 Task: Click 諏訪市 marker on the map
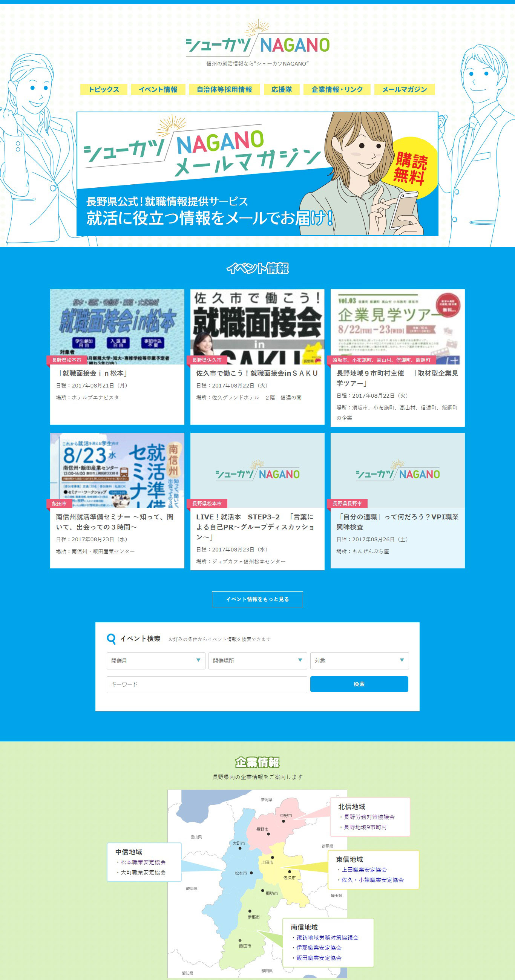262,891
